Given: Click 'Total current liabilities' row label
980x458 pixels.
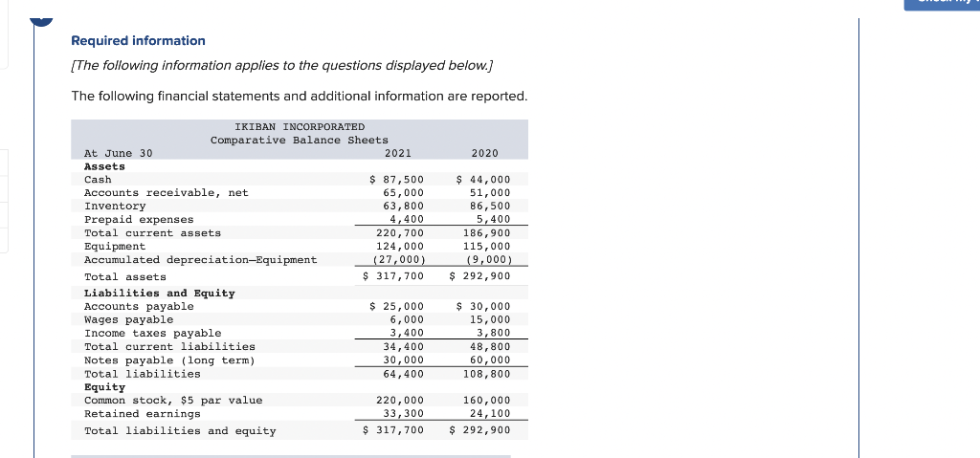Looking at the screenshot, I should (169, 347).
